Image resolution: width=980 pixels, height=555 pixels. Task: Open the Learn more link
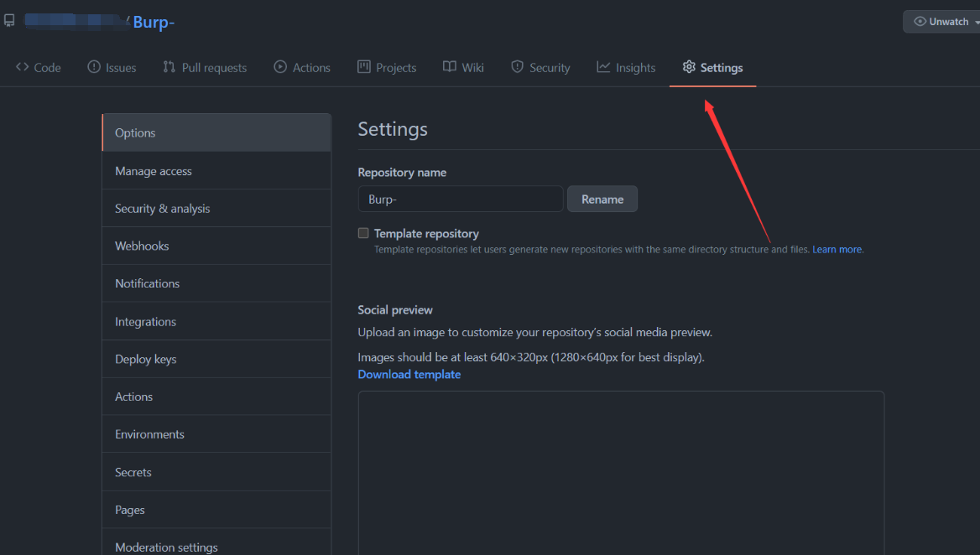[837, 249]
